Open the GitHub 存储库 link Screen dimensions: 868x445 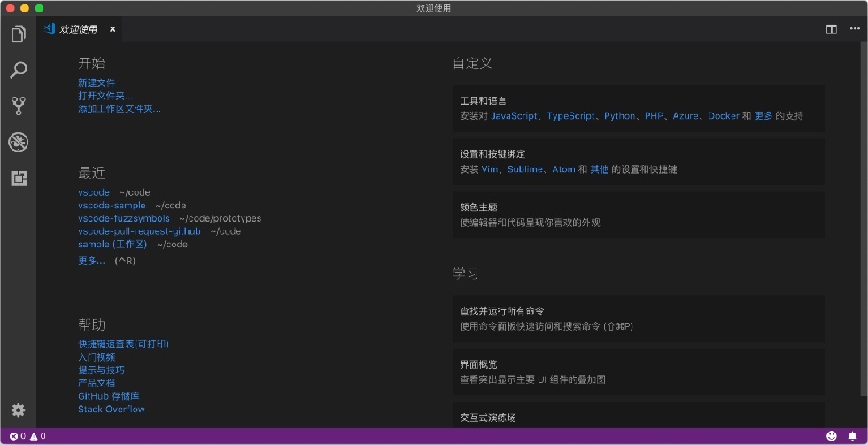(108, 396)
